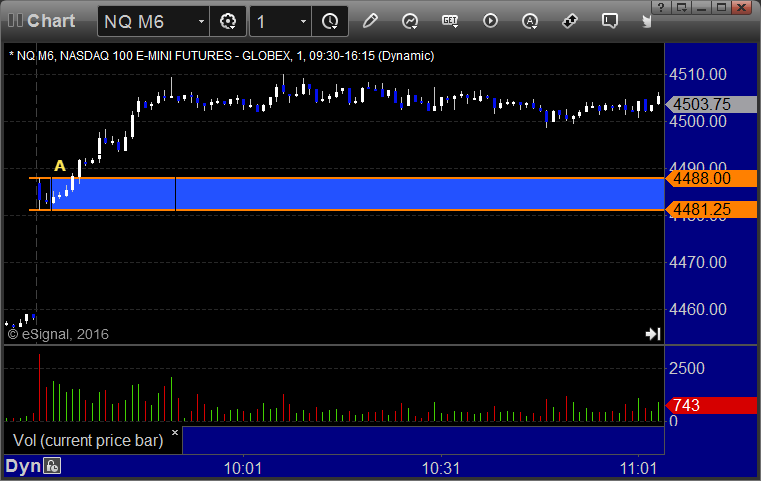761x481 pixels.
Task: Click the Chart title label
Action: coord(51,21)
